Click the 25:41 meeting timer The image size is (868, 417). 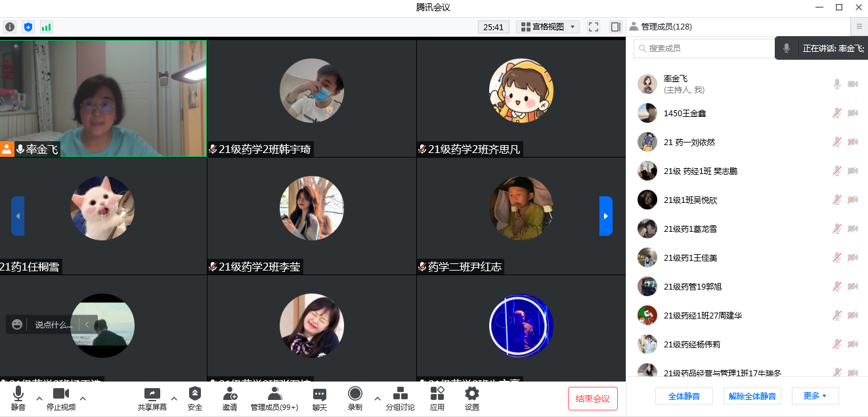click(493, 27)
